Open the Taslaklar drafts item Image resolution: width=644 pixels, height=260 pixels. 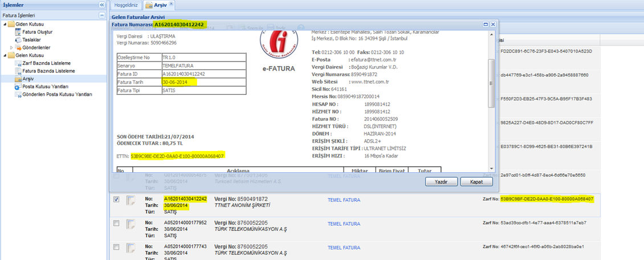(31, 40)
